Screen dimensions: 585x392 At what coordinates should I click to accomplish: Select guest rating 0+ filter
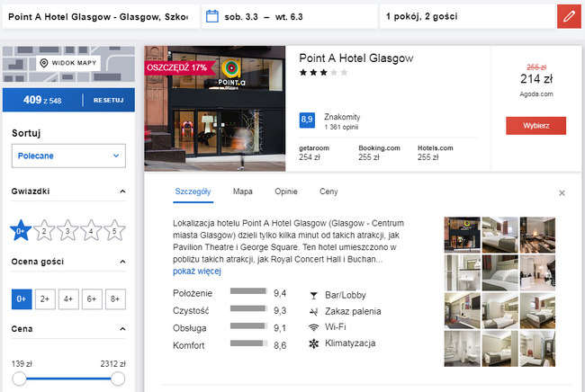coord(22,298)
